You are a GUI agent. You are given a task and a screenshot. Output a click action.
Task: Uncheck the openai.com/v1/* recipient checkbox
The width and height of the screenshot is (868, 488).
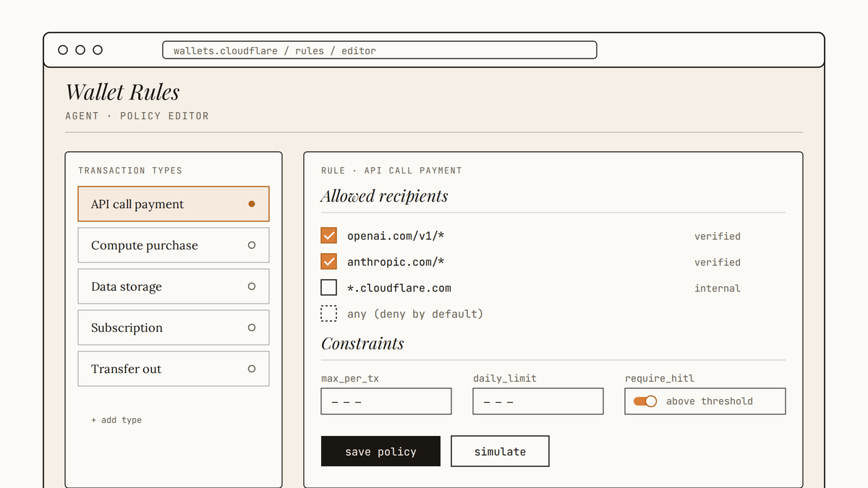[x=329, y=236]
